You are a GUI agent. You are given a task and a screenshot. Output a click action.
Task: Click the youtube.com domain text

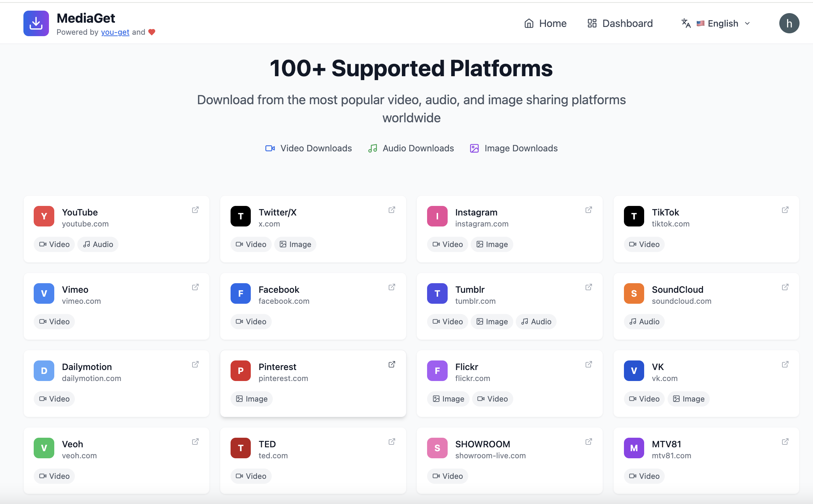85,224
